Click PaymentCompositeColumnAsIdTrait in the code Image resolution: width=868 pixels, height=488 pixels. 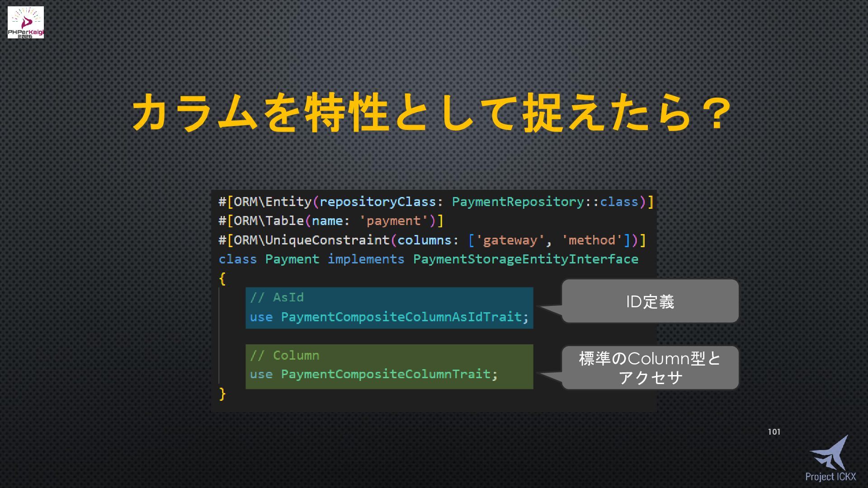[x=401, y=317]
